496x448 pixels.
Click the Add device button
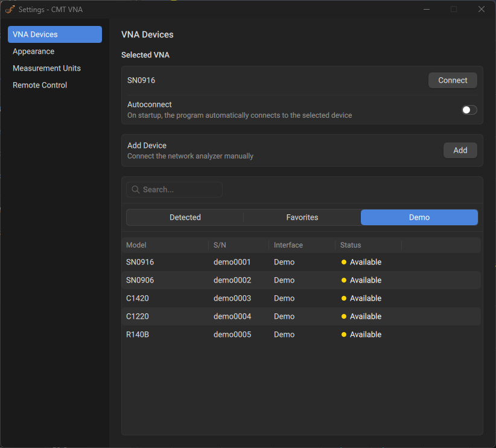pos(460,150)
